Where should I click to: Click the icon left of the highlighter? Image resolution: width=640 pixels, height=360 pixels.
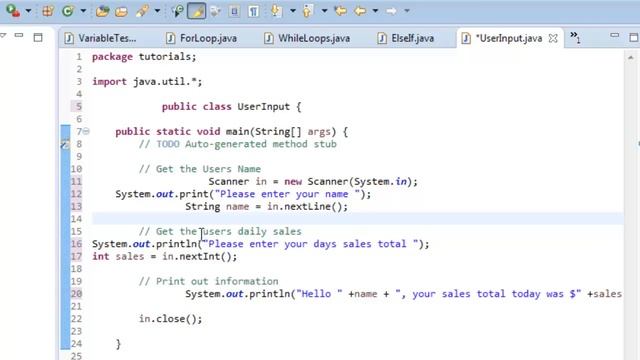(178, 11)
